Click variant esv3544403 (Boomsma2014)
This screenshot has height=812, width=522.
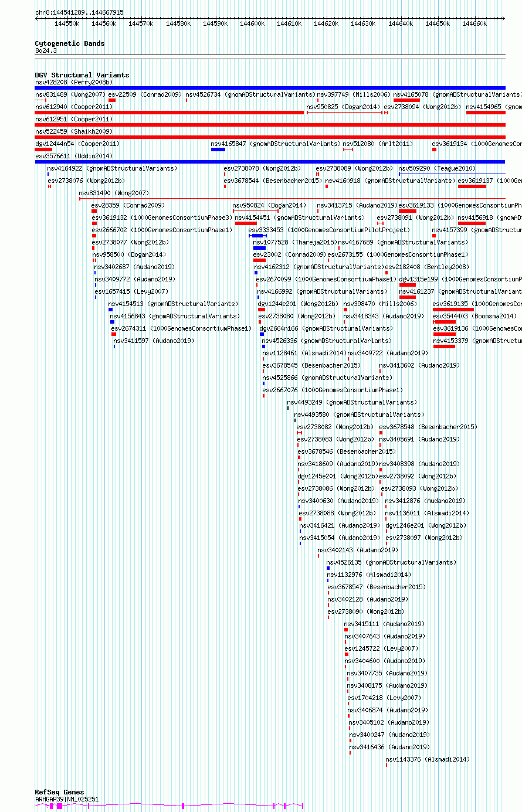coord(474,316)
